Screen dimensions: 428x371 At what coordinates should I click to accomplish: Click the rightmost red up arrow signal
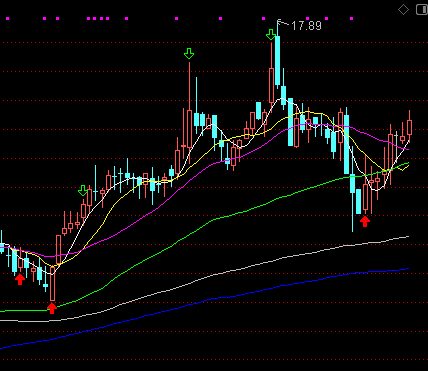click(365, 221)
